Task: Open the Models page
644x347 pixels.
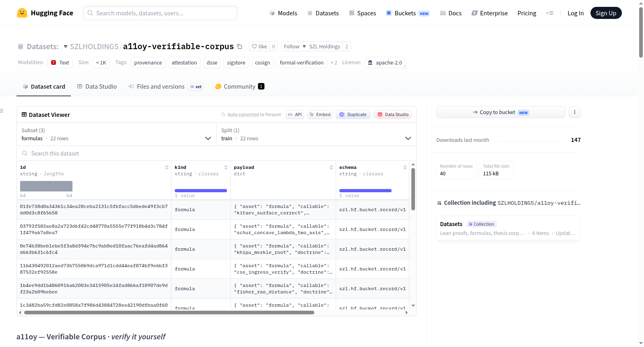Action: (x=283, y=13)
